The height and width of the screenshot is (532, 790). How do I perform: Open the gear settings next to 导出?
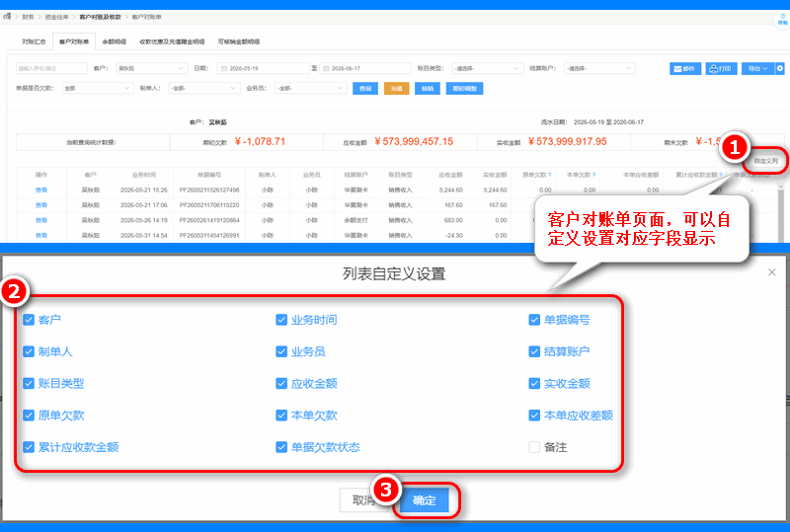pos(779,68)
